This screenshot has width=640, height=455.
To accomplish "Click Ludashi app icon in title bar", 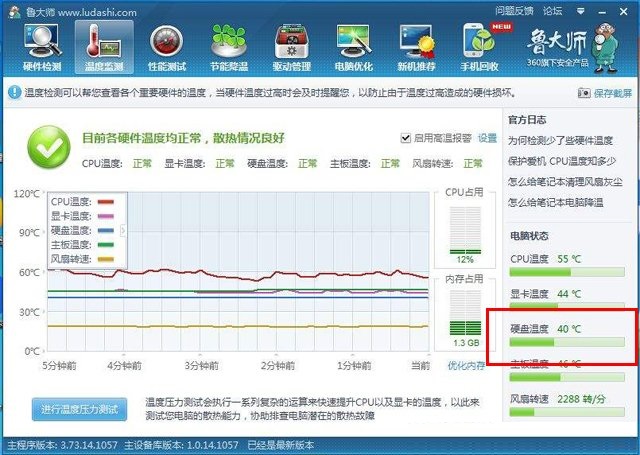I will [x=15, y=12].
